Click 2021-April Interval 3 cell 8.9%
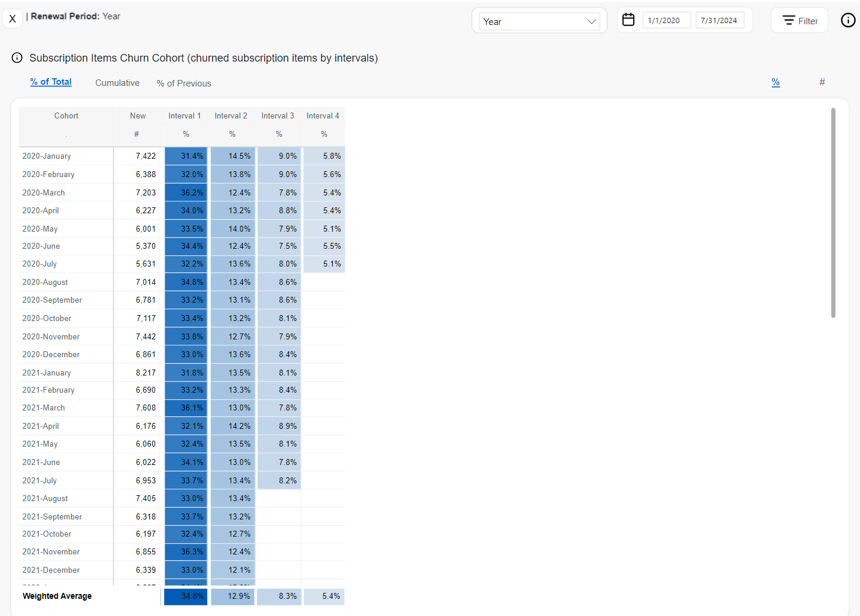The height and width of the screenshot is (616, 860). pos(279,426)
